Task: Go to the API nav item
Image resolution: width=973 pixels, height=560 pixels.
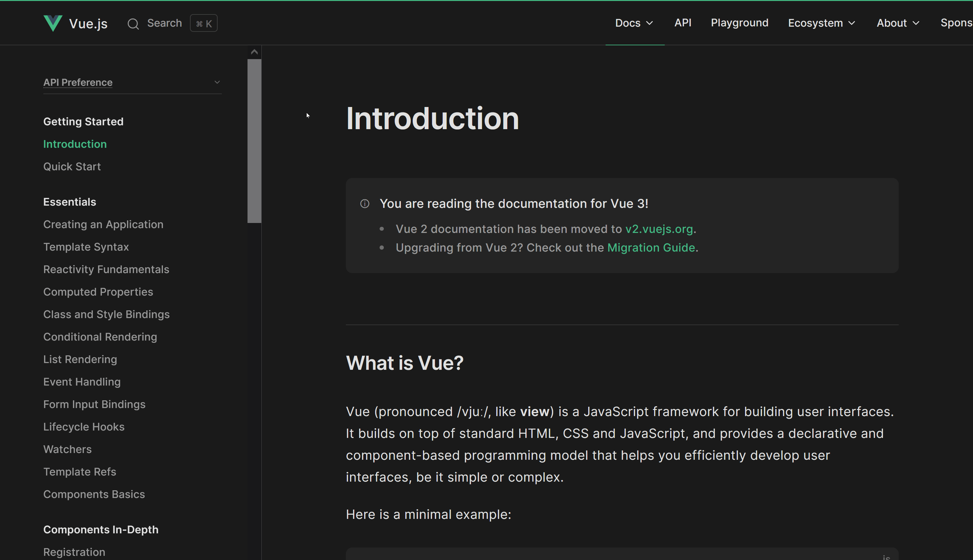Action: [x=682, y=23]
